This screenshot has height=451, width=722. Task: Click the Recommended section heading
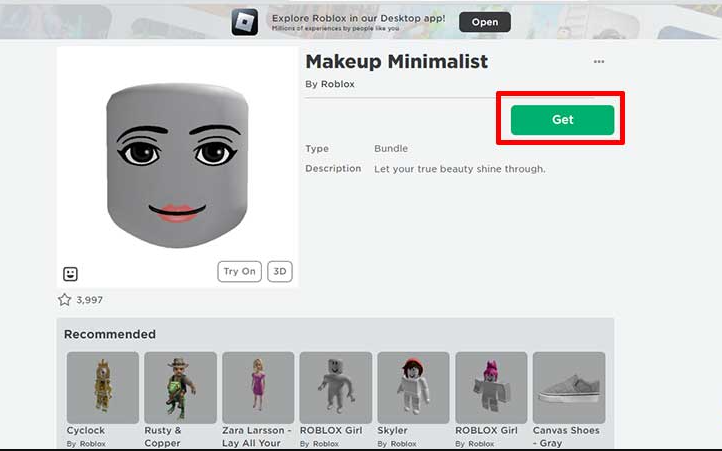[x=110, y=334]
